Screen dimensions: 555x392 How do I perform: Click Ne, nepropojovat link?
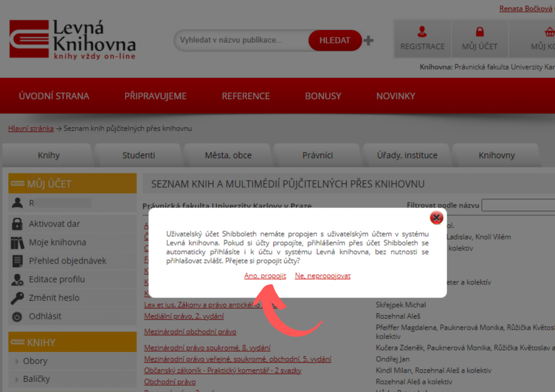[x=323, y=276]
